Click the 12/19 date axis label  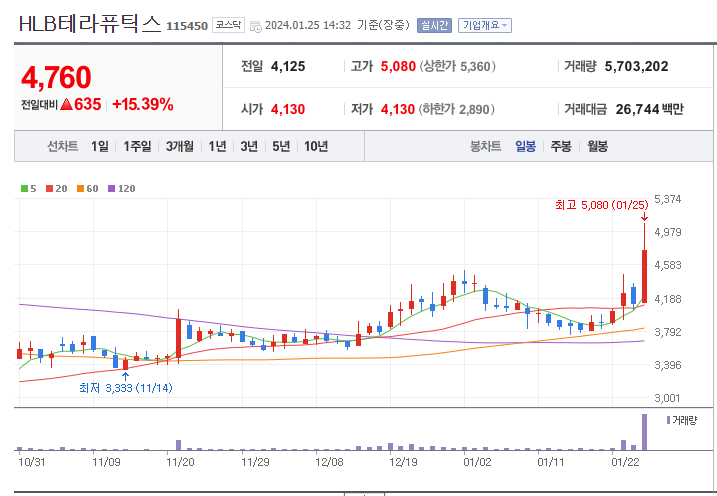[x=403, y=462]
